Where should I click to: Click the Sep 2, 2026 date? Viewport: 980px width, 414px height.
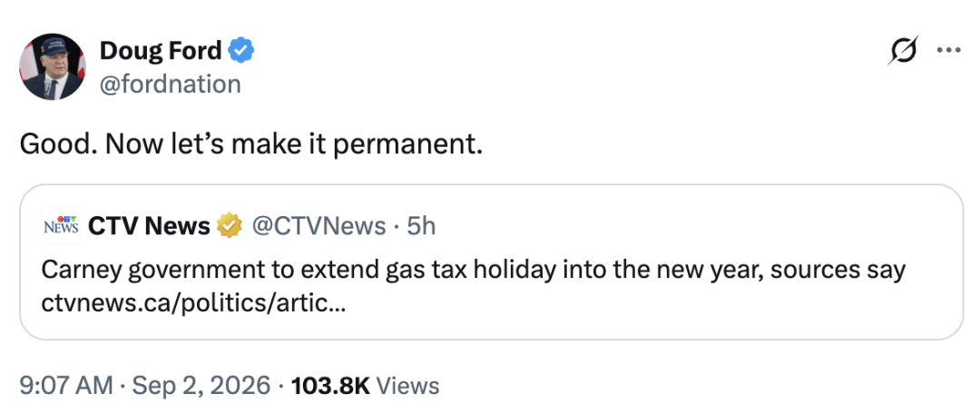click(201, 385)
